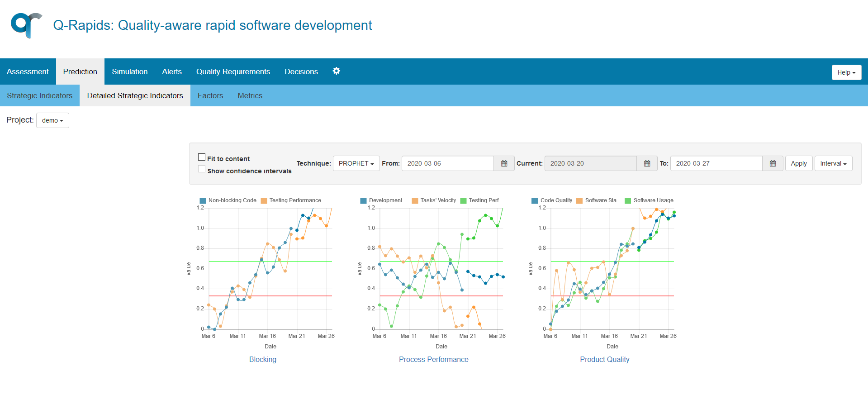Switch to the Simulation menu item
This screenshot has width=868, height=414.
(x=130, y=71)
